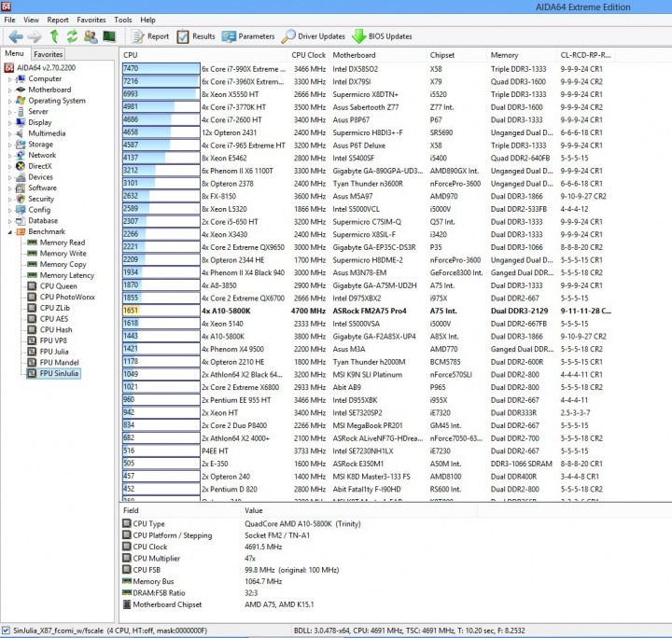The height and width of the screenshot is (638, 672).
Task: Select the 6x Core i7-990X Extreme row
Action: [x=368, y=69]
